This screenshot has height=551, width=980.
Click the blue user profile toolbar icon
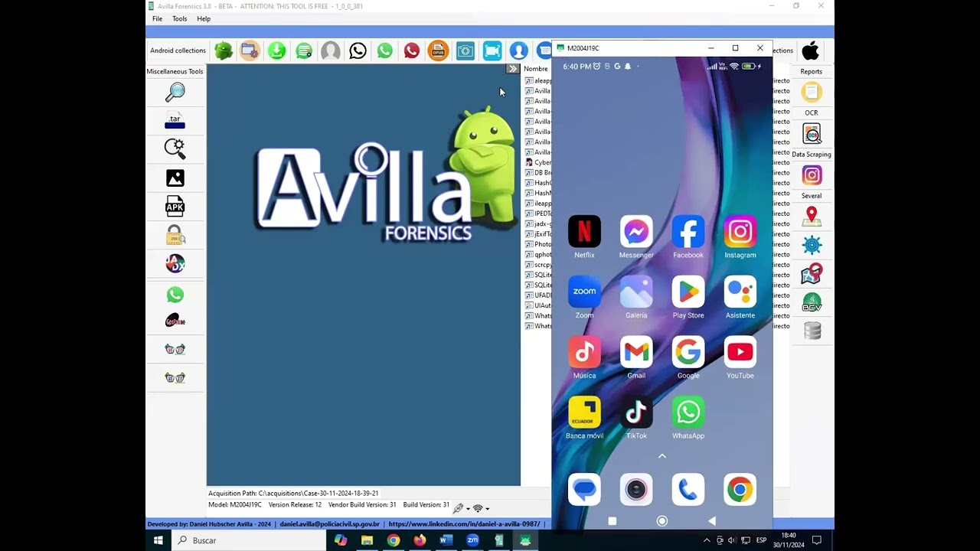click(x=519, y=51)
